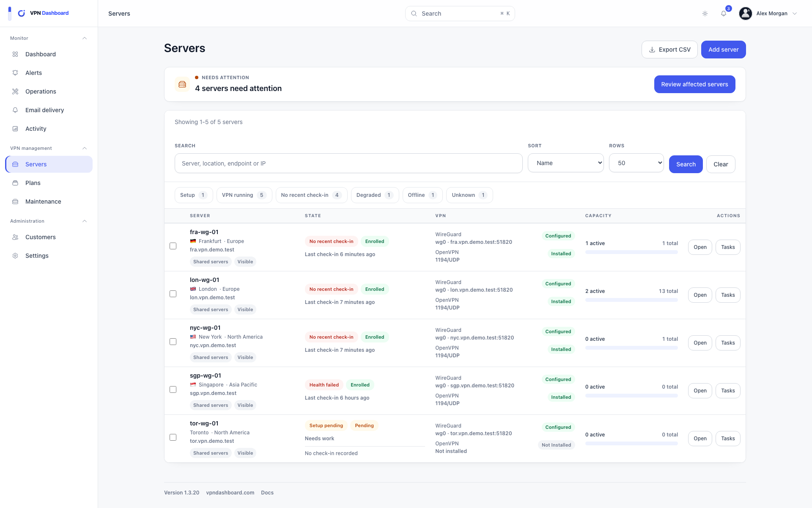Open the Sort dropdown showing Name

click(x=566, y=163)
